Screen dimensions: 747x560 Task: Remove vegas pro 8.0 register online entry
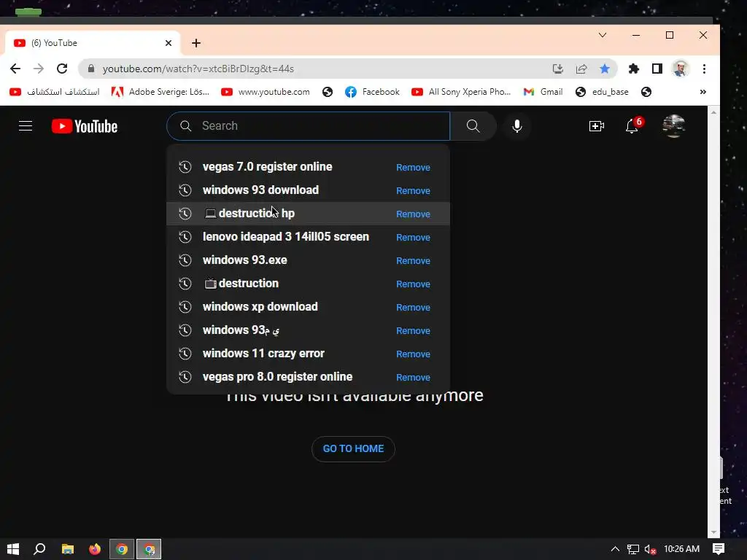pyautogui.click(x=413, y=377)
